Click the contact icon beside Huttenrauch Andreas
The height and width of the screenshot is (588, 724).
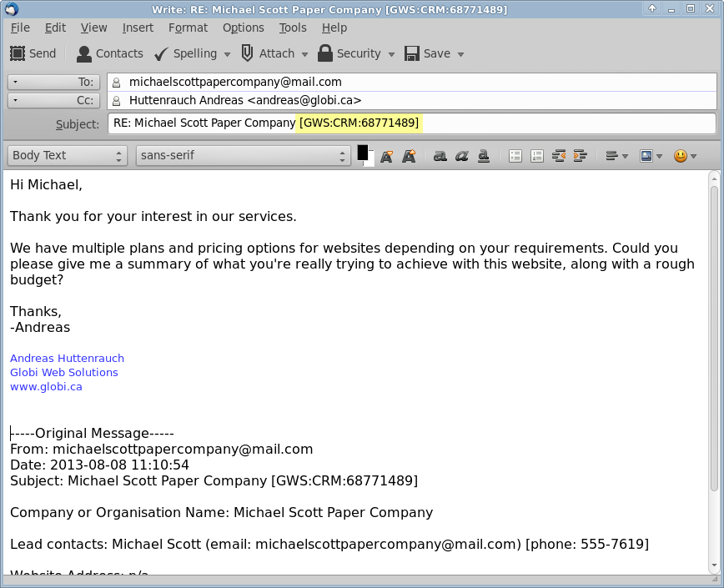(x=117, y=101)
